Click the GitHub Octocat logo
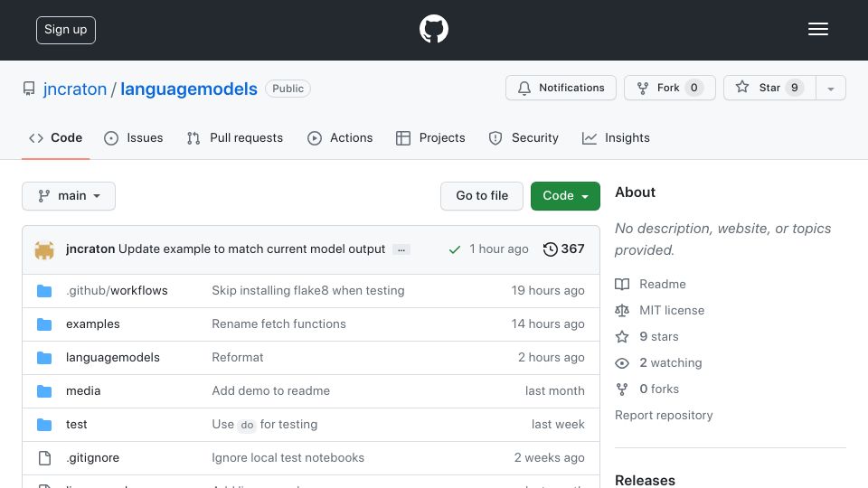868x488 pixels. point(433,29)
